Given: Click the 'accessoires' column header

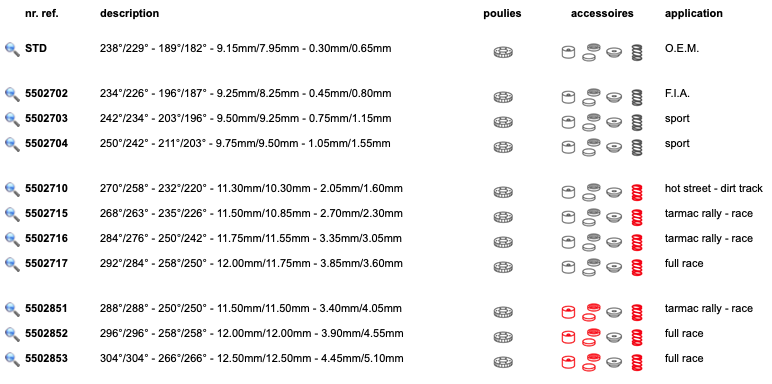Looking at the screenshot, I should tap(602, 14).
